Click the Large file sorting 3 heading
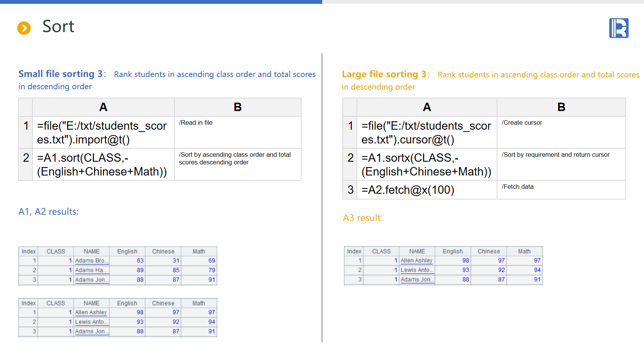The width and height of the screenshot is (644, 362). point(385,74)
